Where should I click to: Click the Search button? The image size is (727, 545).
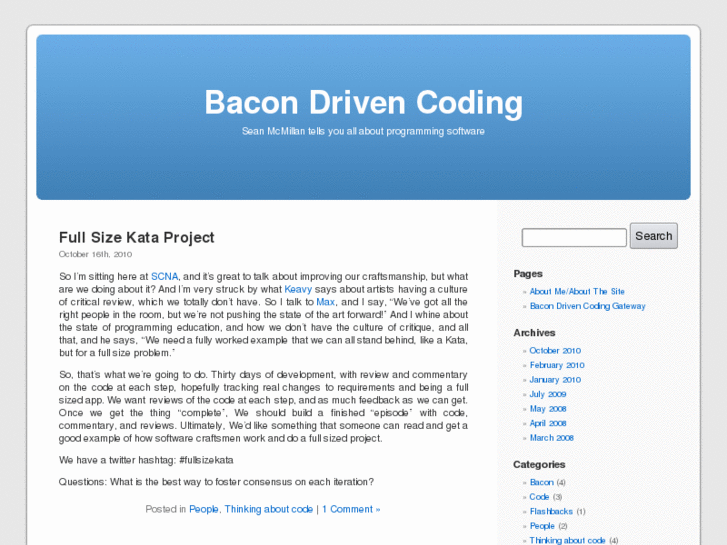tap(653, 236)
